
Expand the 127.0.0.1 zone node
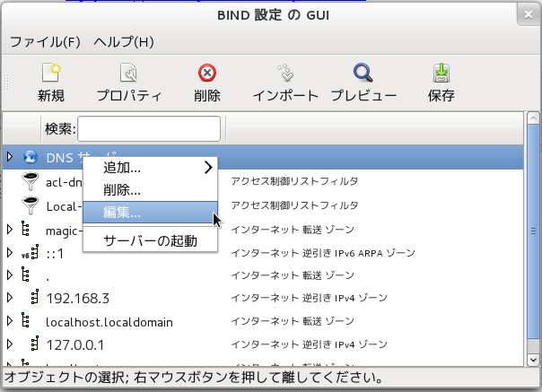click(x=10, y=344)
